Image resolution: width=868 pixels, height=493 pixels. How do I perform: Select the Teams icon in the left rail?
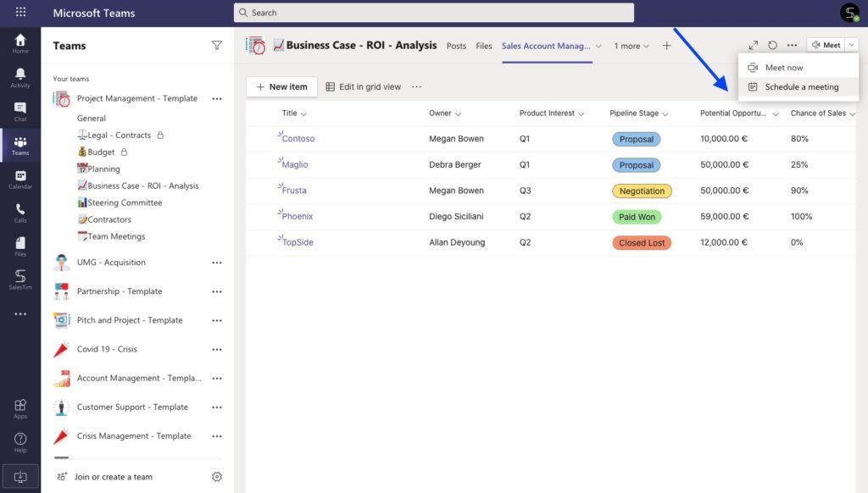click(20, 146)
